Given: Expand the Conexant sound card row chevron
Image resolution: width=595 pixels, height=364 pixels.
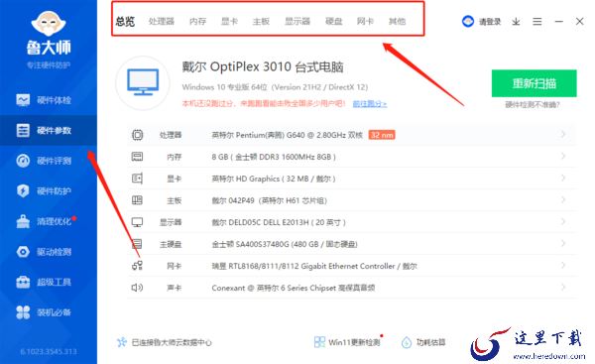Looking at the screenshot, I should [x=563, y=287].
